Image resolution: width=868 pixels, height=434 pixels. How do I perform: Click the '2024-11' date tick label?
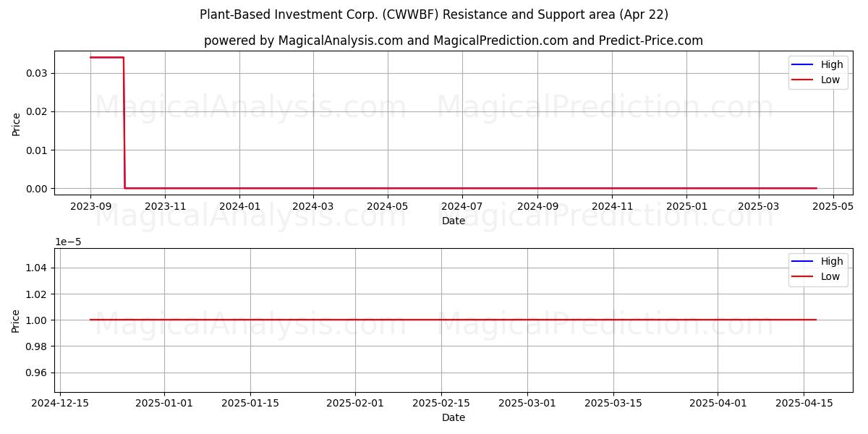pyautogui.click(x=612, y=206)
